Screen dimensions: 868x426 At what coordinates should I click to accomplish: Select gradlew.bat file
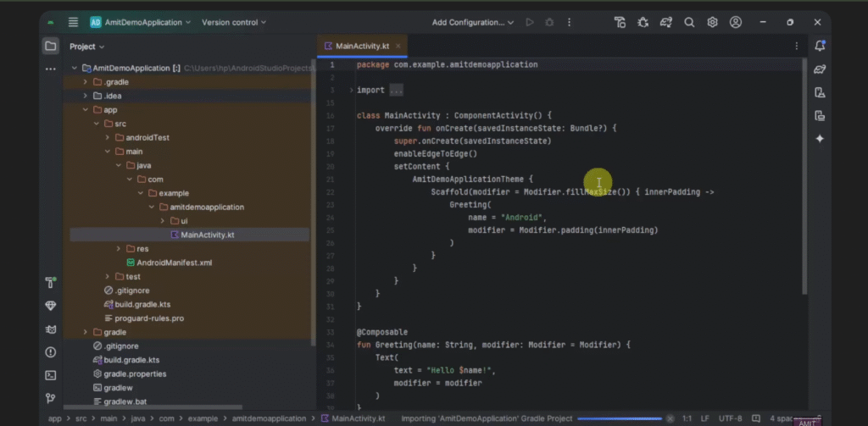click(120, 401)
